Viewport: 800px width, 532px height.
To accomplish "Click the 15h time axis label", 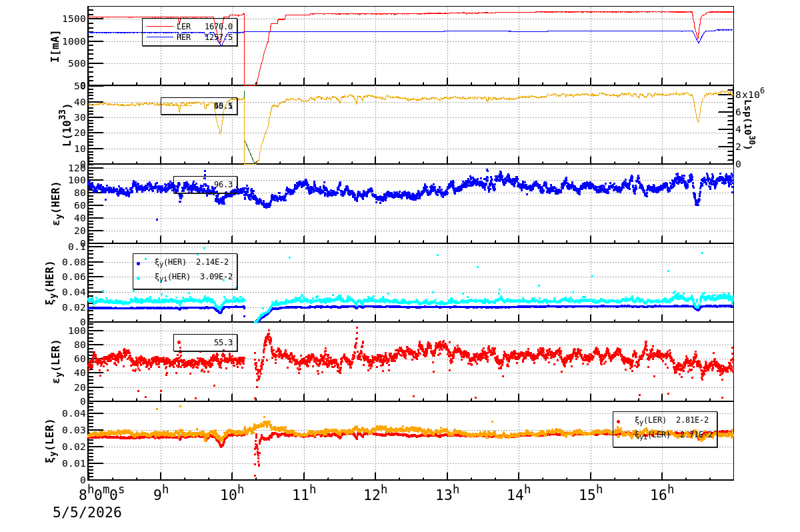I will pyautogui.click(x=590, y=494).
